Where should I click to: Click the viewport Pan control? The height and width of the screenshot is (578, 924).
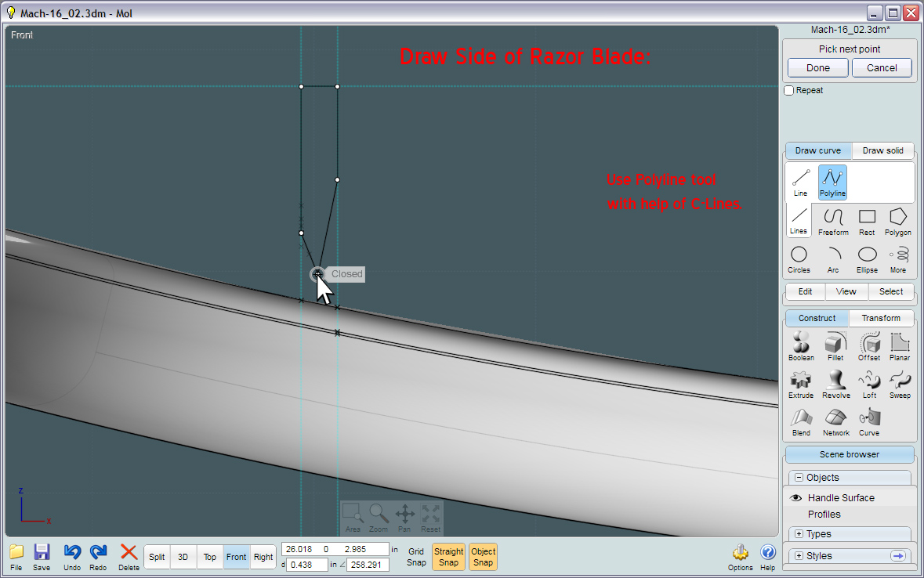pyautogui.click(x=405, y=518)
